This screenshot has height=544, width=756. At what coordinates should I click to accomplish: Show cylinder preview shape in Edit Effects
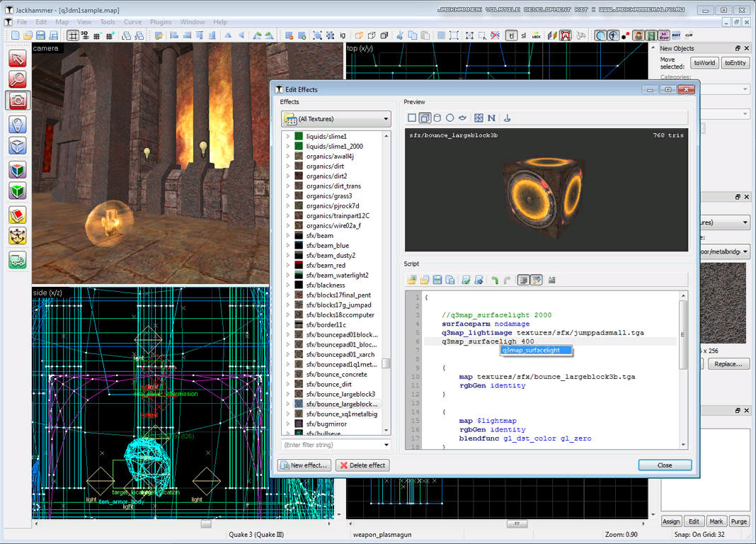click(x=437, y=118)
